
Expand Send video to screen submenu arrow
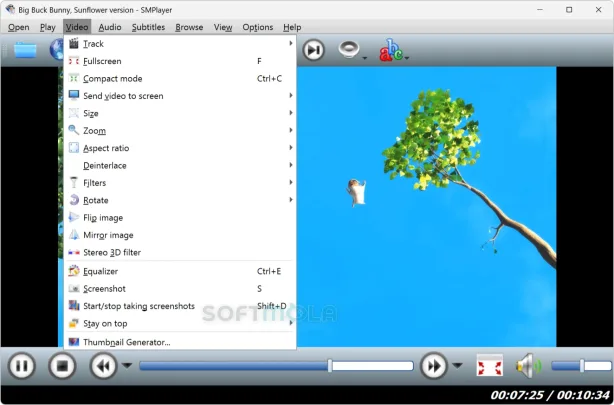tap(291, 95)
